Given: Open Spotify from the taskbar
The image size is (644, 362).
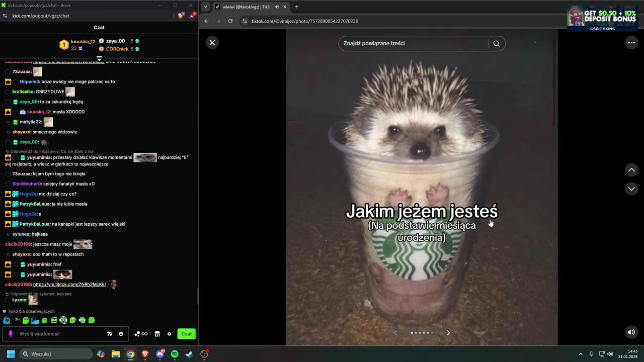Looking at the screenshot, I should tap(175, 354).
